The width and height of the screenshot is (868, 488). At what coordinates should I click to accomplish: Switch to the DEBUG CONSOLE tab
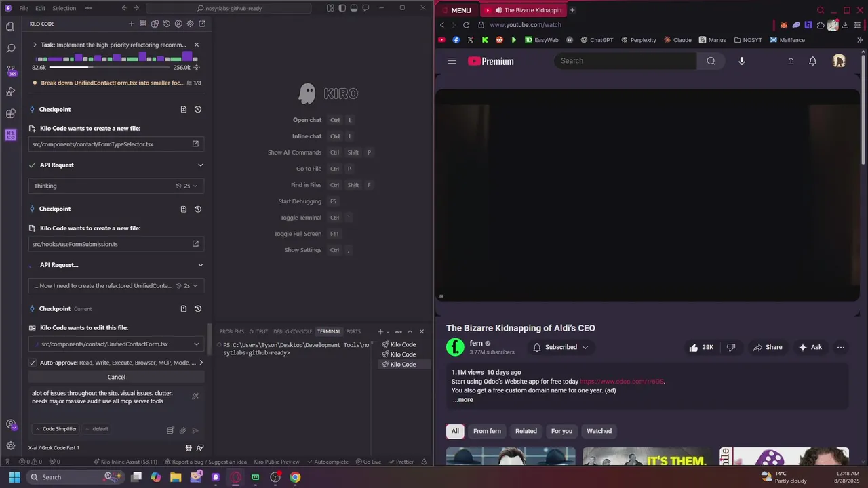[292, 331]
